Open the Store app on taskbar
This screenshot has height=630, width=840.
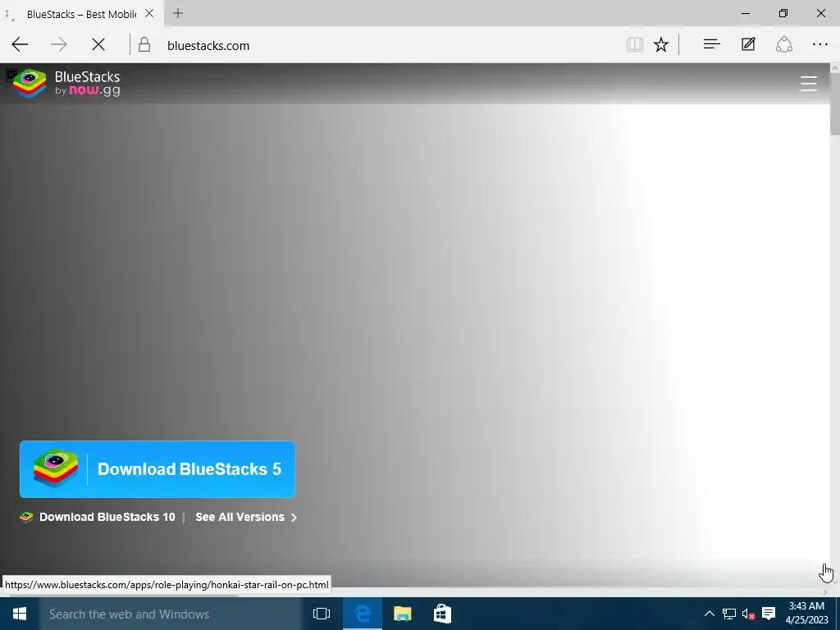[442, 614]
